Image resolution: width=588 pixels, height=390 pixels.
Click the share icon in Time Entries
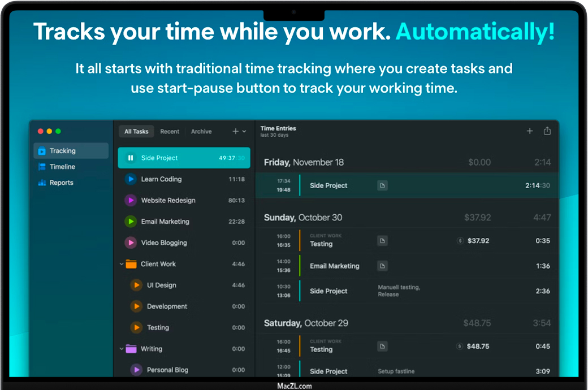pyautogui.click(x=547, y=131)
